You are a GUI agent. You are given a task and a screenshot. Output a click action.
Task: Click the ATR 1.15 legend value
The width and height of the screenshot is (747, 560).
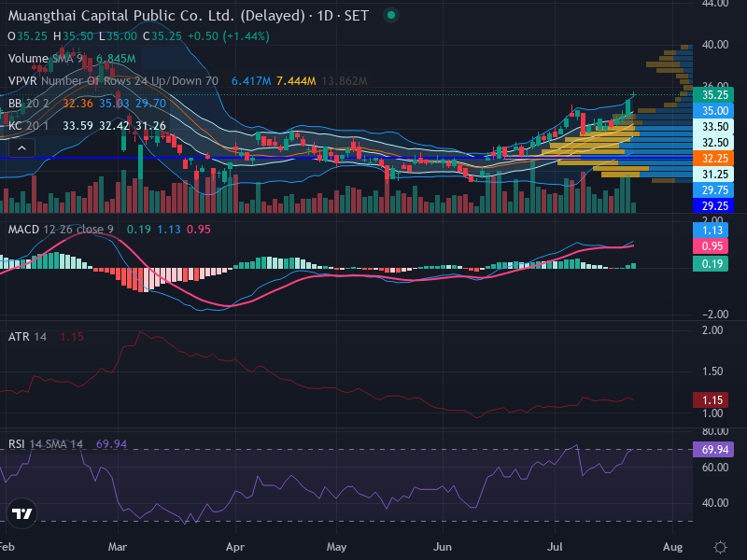coord(72,337)
